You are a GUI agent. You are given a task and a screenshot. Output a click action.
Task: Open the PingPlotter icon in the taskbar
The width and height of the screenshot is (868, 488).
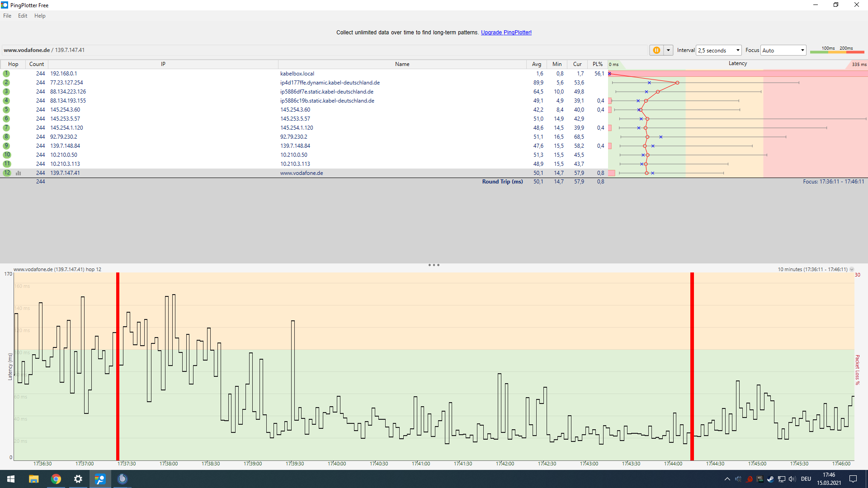[x=100, y=479]
